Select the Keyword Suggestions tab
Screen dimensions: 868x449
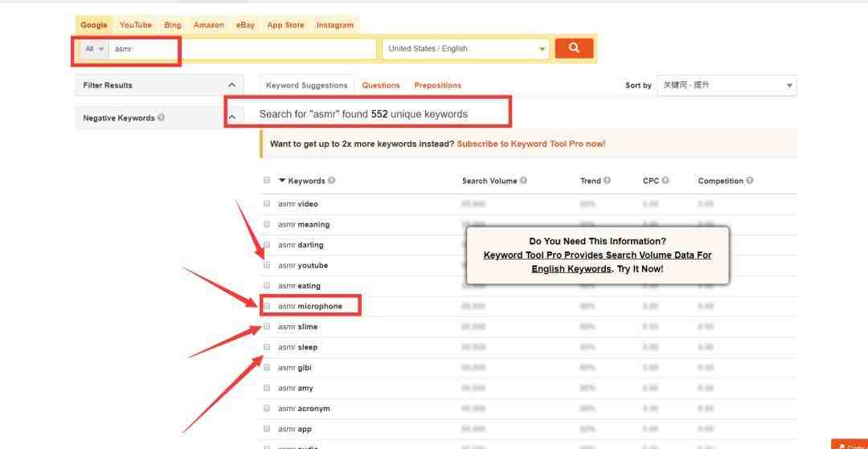(x=307, y=85)
